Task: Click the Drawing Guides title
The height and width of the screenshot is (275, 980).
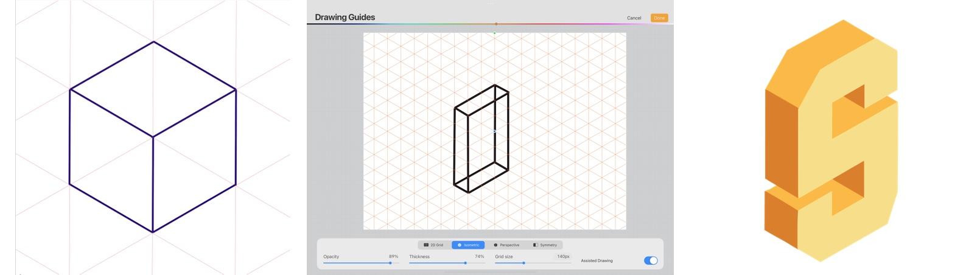Action: pos(345,18)
